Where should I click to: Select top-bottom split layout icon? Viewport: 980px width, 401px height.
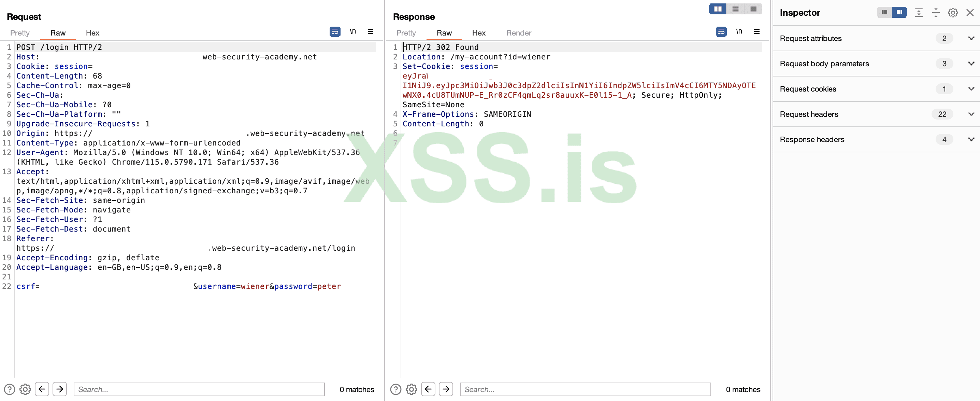tap(735, 9)
